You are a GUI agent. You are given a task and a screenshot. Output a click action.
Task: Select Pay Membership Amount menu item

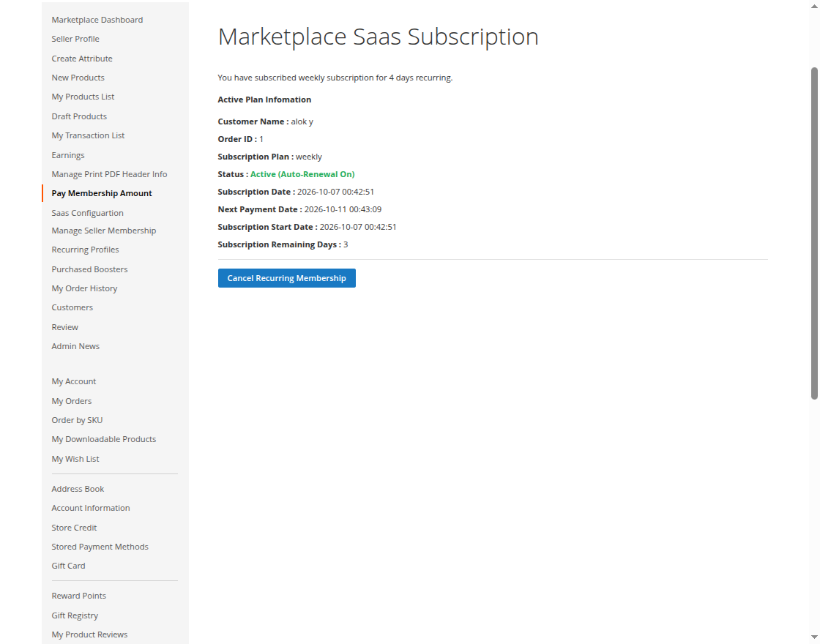pyautogui.click(x=102, y=193)
